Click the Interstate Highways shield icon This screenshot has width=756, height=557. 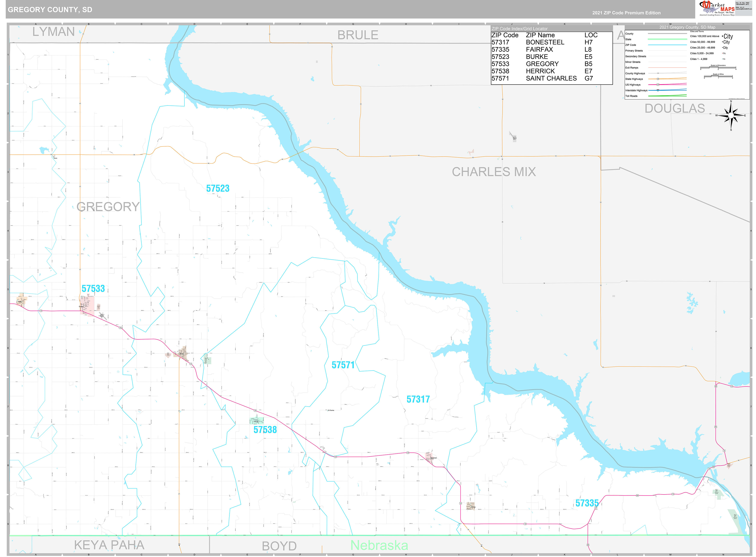coord(658,90)
